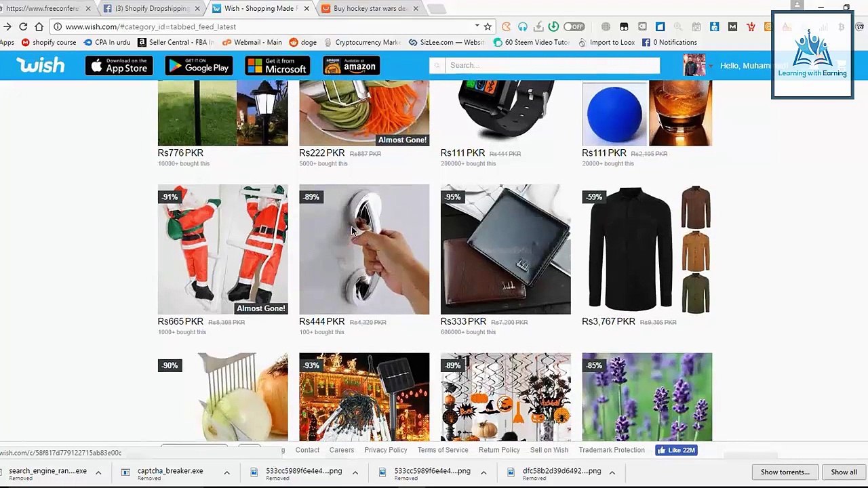Open the doge bookmark

pyautogui.click(x=303, y=42)
